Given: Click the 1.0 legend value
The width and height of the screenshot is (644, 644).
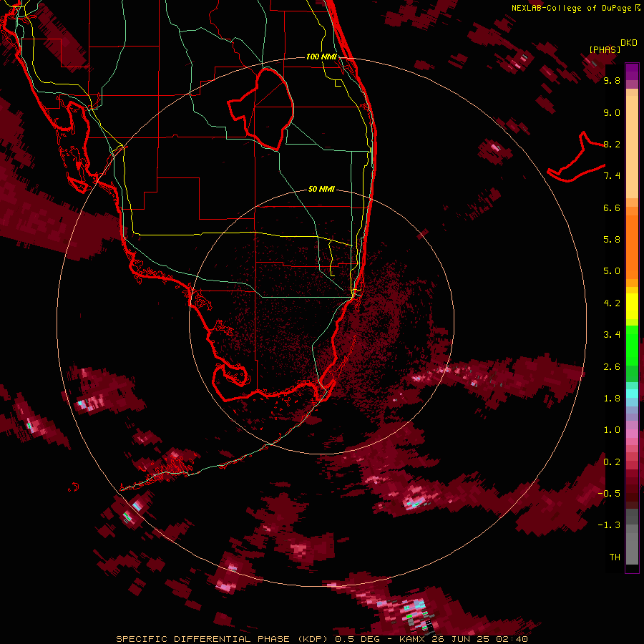Looking at the screenshot, I should (x=612, y=430).
